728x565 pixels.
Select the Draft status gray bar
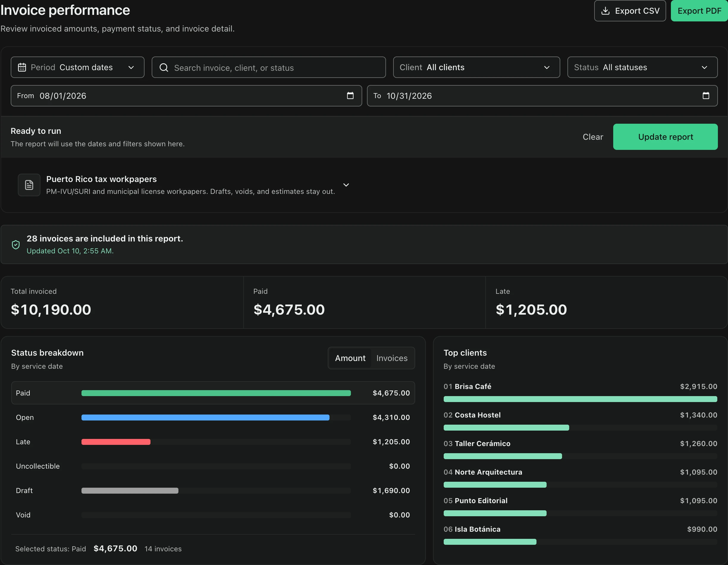pos(130,491)
